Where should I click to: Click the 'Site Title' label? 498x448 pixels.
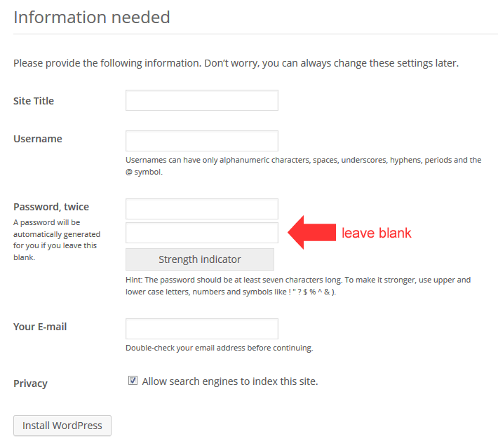tap(34, 101)
